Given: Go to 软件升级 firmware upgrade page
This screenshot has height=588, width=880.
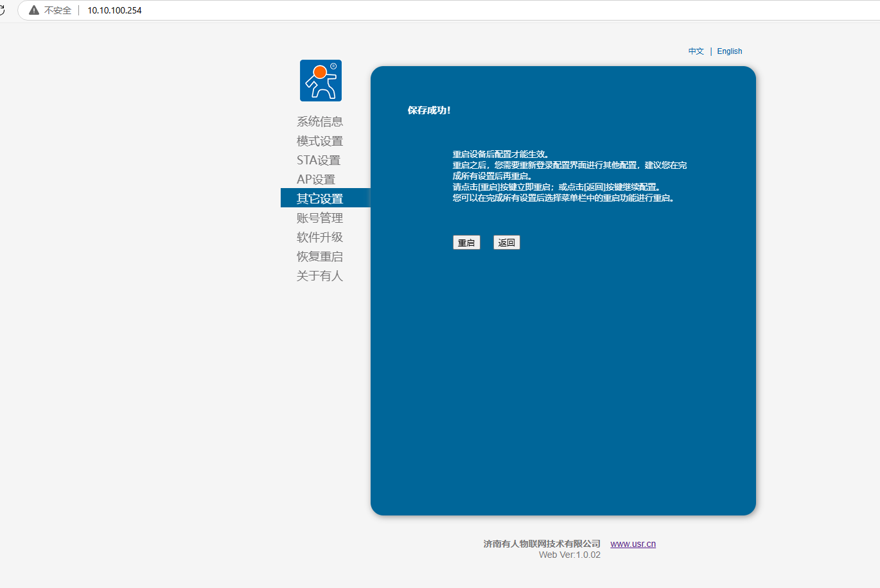Looking at the screenshot, I should point(319,237).
